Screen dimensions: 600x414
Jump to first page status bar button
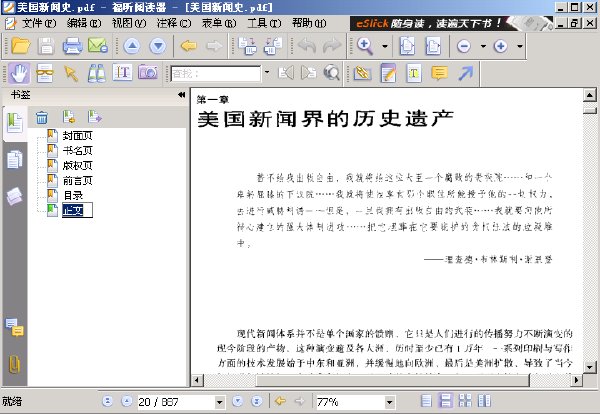108,401
